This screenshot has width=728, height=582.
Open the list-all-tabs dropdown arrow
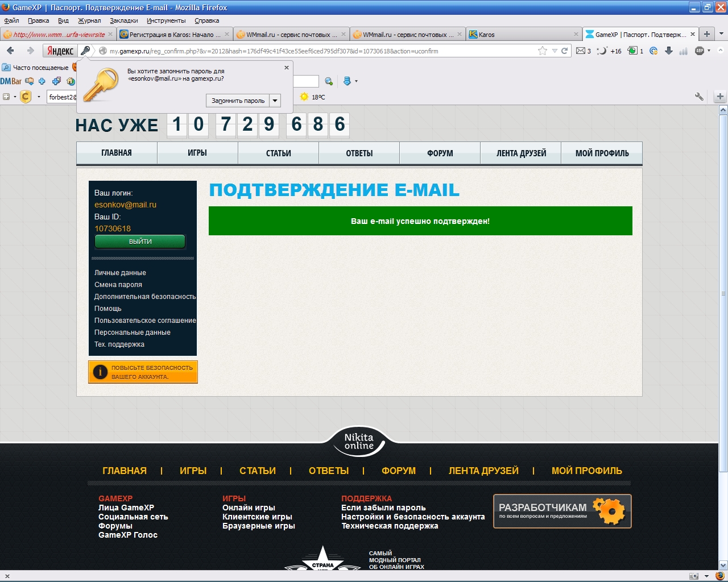(x=721, y=34)
